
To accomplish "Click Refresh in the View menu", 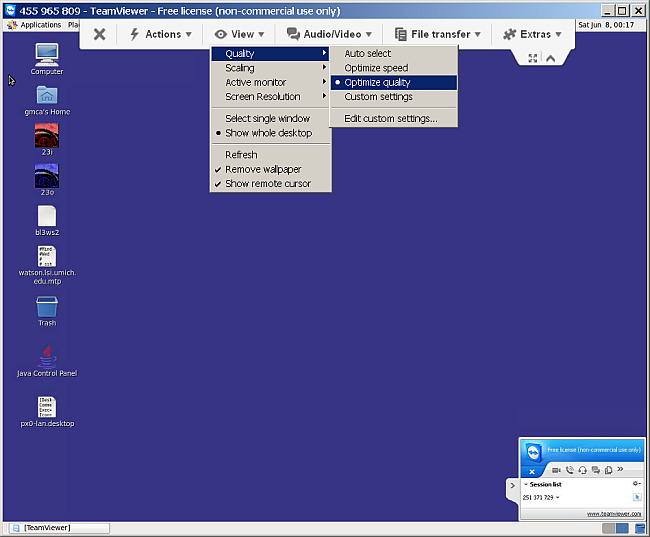I will [270, 155].
